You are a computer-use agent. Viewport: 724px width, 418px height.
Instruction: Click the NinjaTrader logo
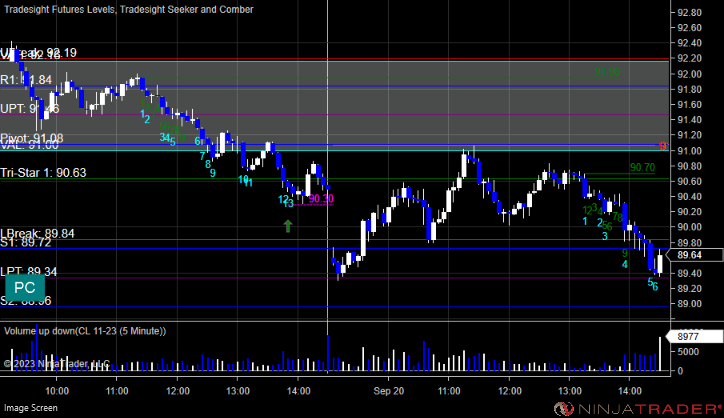click(x=637, y=409)
